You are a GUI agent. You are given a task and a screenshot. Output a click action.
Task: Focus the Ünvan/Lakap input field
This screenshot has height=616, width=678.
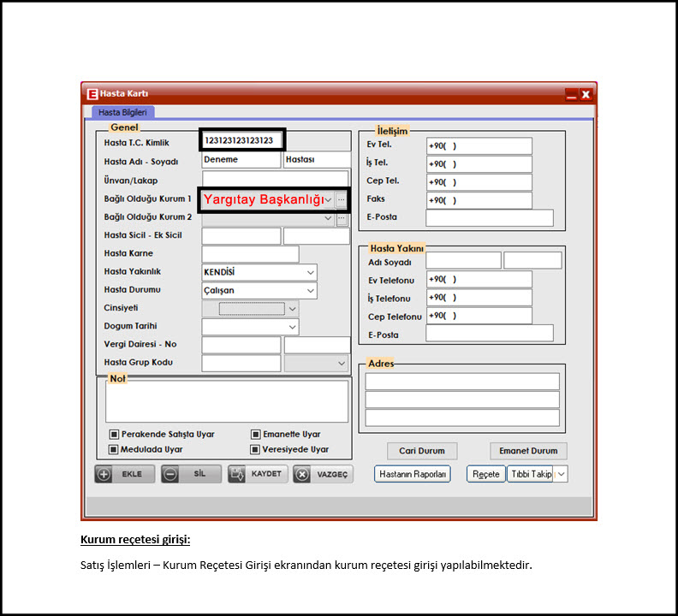pos(275,178)
